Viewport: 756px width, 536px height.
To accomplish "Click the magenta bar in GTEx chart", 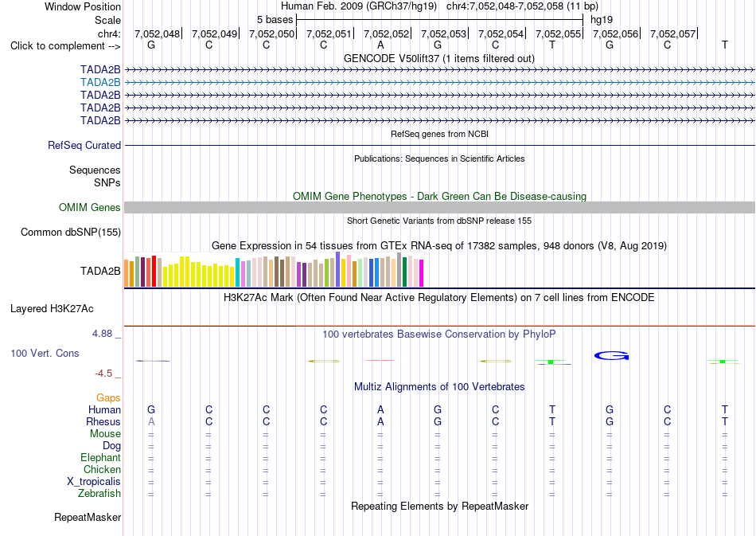I will point(422,273).
